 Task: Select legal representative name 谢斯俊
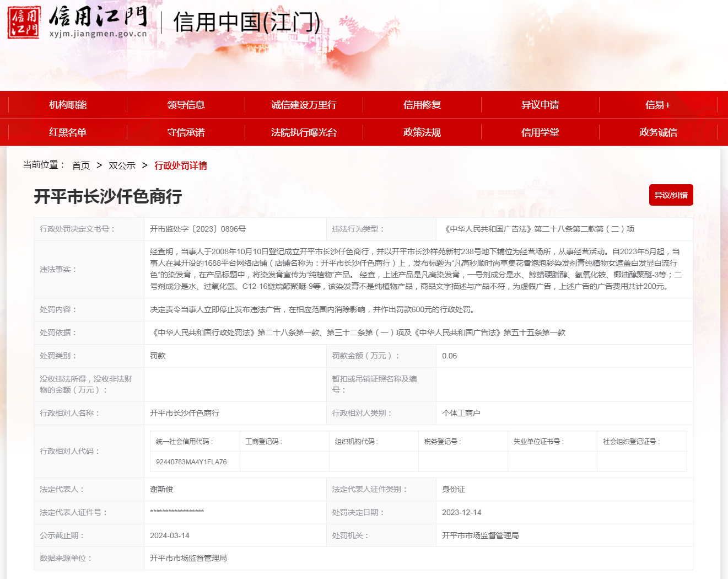coord(161,489)
